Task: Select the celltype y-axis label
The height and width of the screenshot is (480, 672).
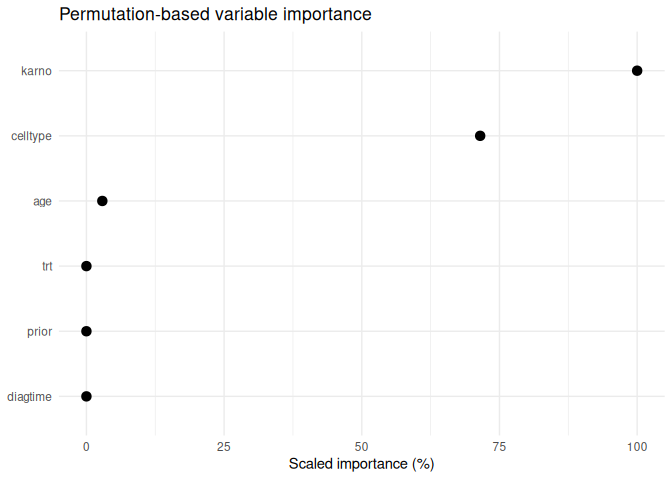Action: (x=30, y=136)
